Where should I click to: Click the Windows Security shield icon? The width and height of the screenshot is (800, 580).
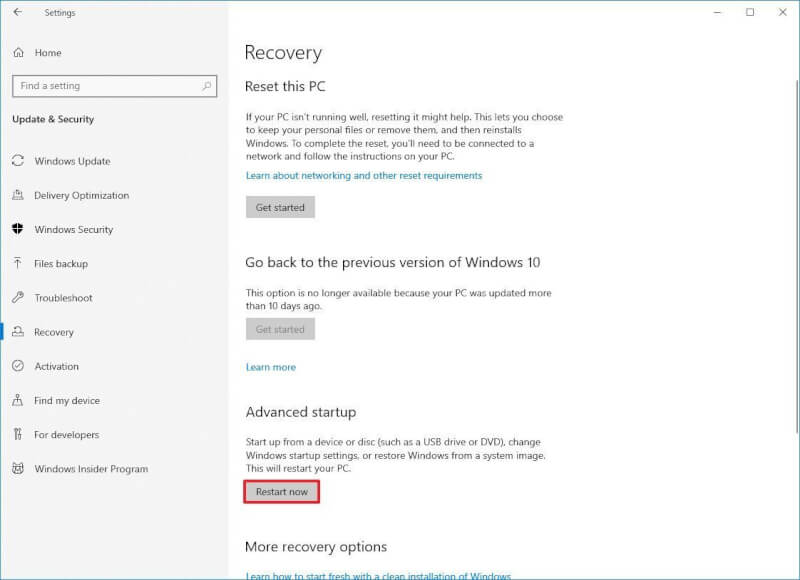tap(18, 229)
